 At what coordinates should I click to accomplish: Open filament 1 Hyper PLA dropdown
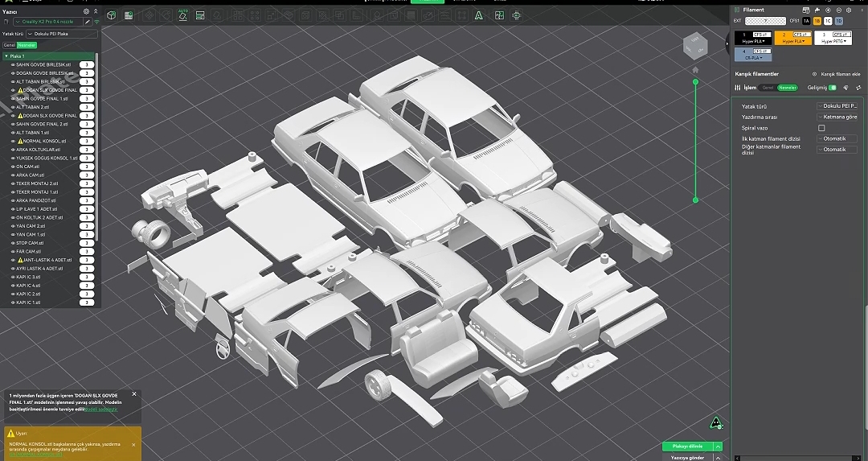tap(753, 42)
